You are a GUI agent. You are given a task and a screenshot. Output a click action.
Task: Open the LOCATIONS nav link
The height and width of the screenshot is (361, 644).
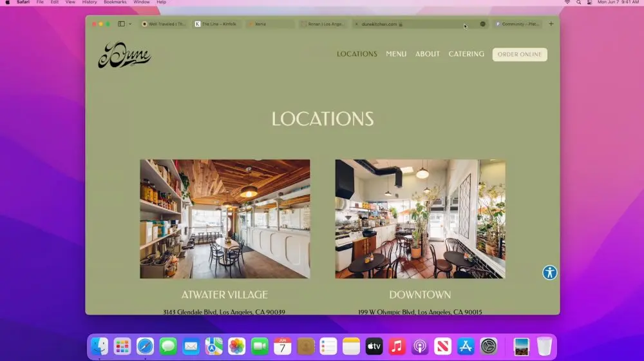[357, 54]
